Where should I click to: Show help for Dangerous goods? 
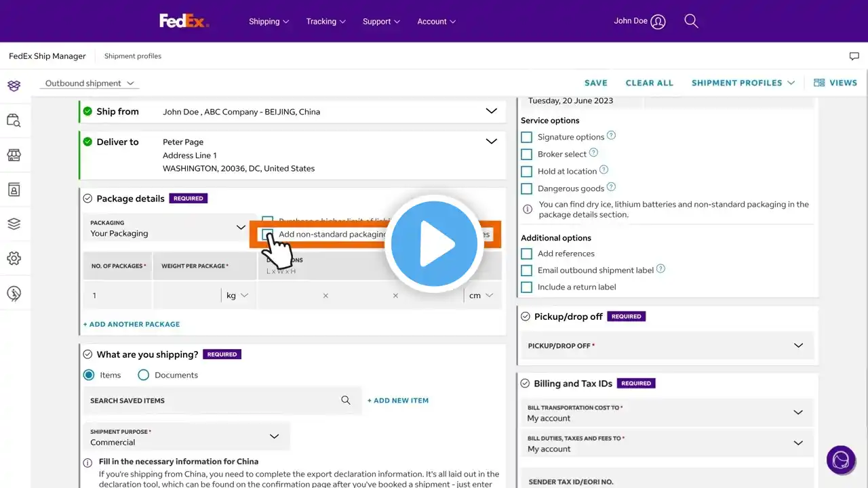pyautogui.click(x=611, y=187)
